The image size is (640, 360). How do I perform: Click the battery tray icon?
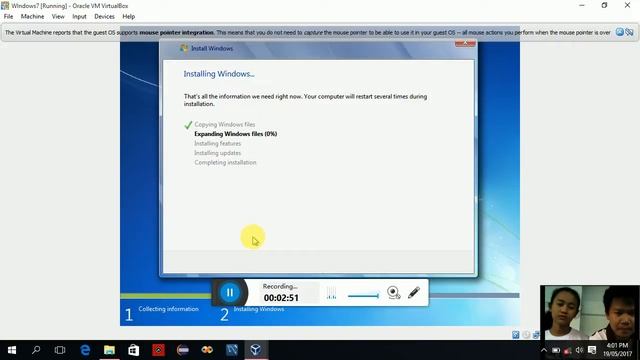(556, 350)
